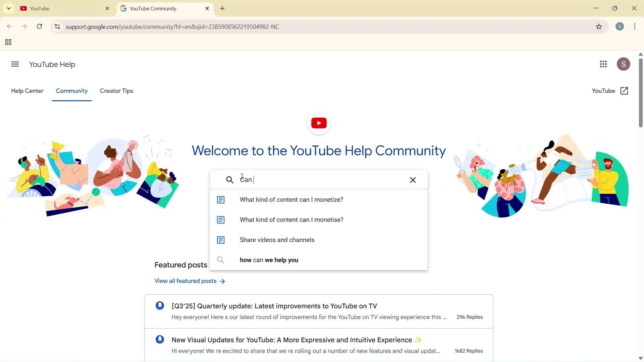Viewport: 644px width, 362px height.
Task: Reload the current page
Action: pyautogui.click(x=39, y=26)
